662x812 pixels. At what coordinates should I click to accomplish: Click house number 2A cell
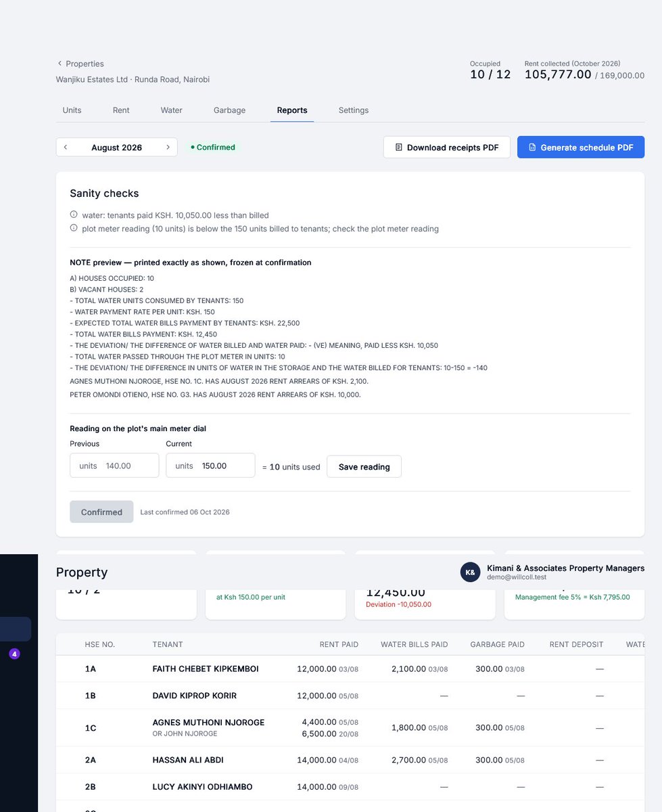(x=91, y=760)
